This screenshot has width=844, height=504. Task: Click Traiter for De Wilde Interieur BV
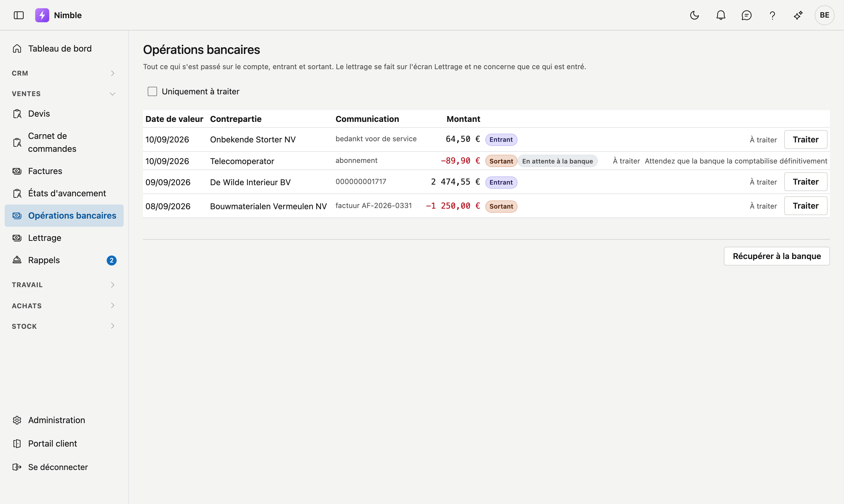[x=805, y=182]
